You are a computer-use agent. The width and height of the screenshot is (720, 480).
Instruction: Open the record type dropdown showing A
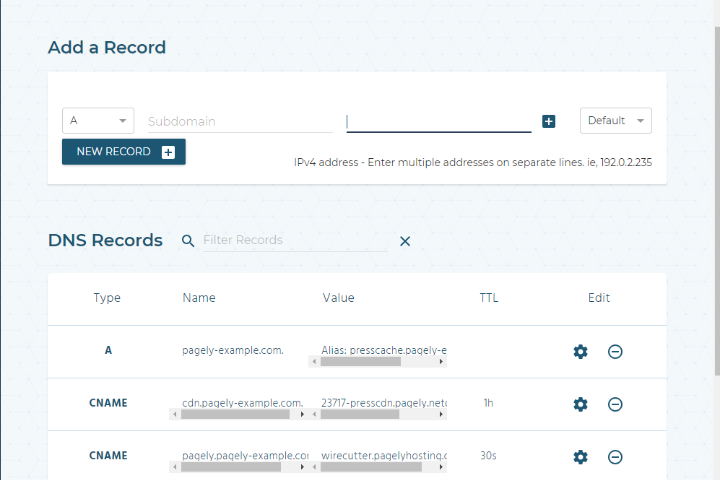pos(98,121)
